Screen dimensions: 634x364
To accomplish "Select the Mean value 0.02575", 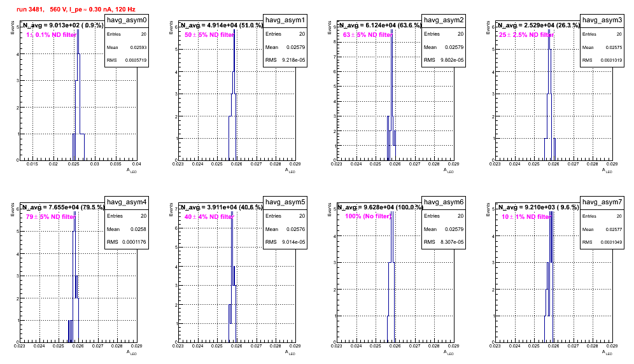I will [x=614, y=47].
